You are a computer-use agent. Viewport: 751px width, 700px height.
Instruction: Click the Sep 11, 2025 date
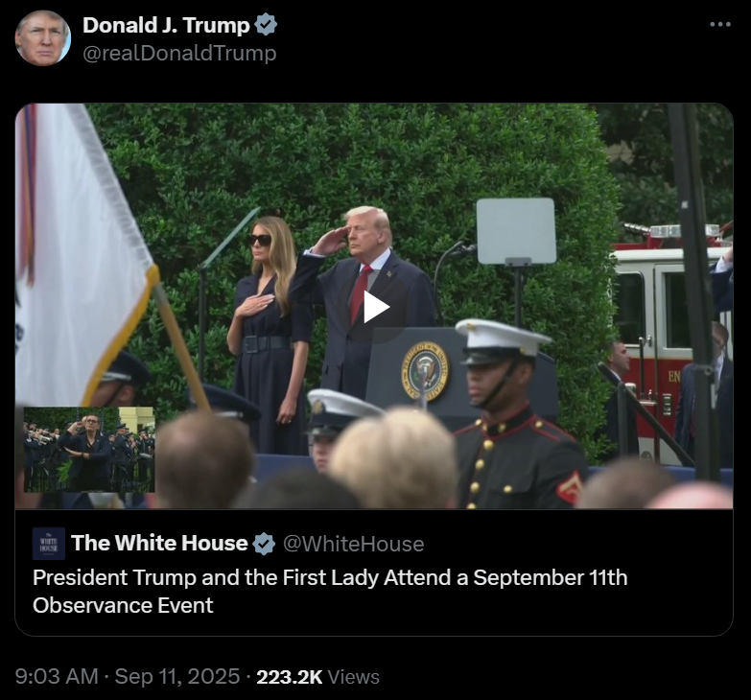pos(177,677)
